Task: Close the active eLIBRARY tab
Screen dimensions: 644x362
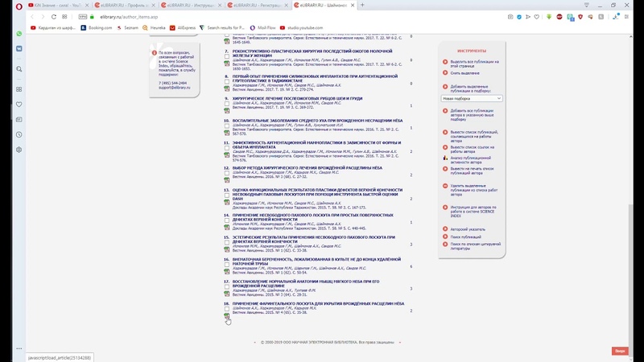Action: coord(353,6)
